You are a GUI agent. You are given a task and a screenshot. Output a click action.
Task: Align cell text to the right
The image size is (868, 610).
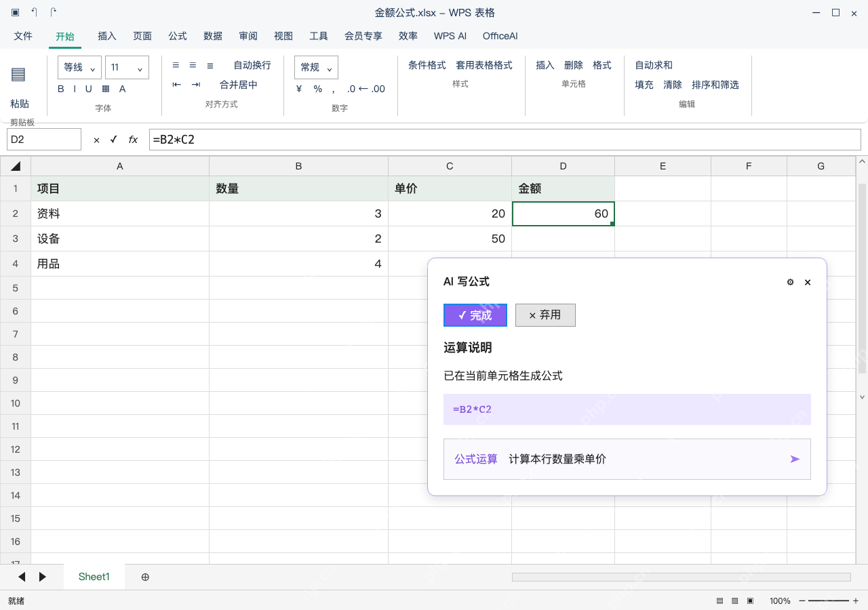pos(210,65)
